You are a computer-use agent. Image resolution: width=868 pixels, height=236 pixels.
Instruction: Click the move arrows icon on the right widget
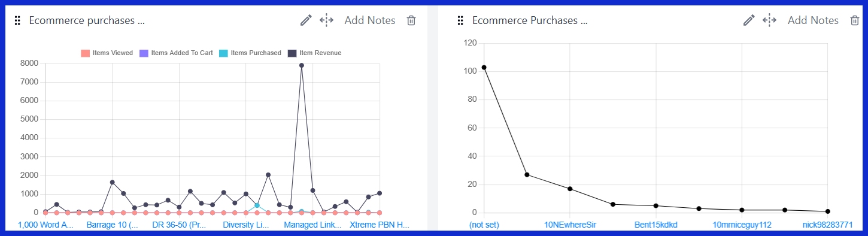pyautogui.click(x=769, y=20)
